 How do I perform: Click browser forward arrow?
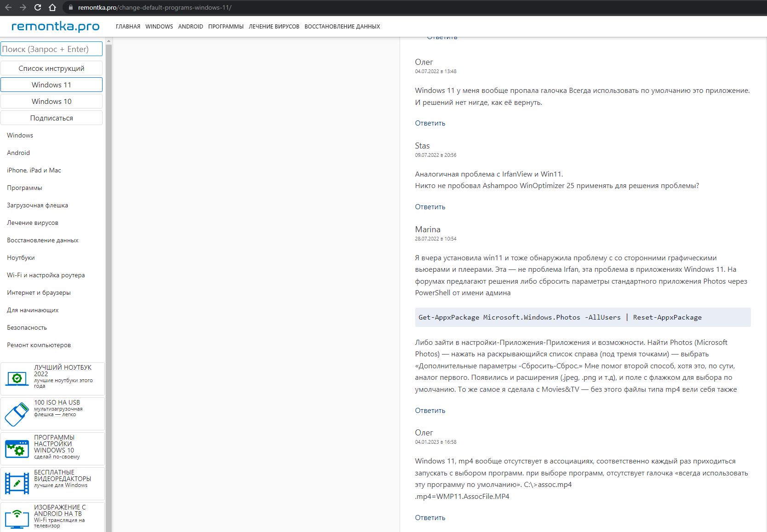(x=23, y=7)
